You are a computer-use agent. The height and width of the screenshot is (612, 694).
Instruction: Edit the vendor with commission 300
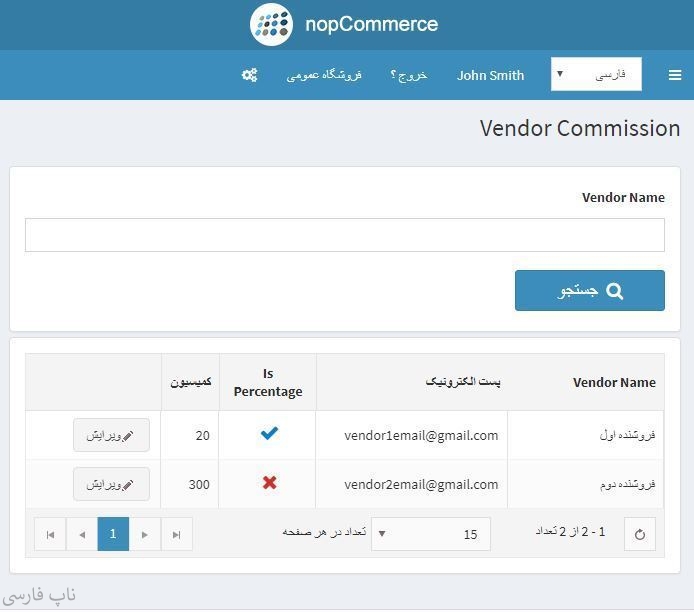tap(111, 484)
